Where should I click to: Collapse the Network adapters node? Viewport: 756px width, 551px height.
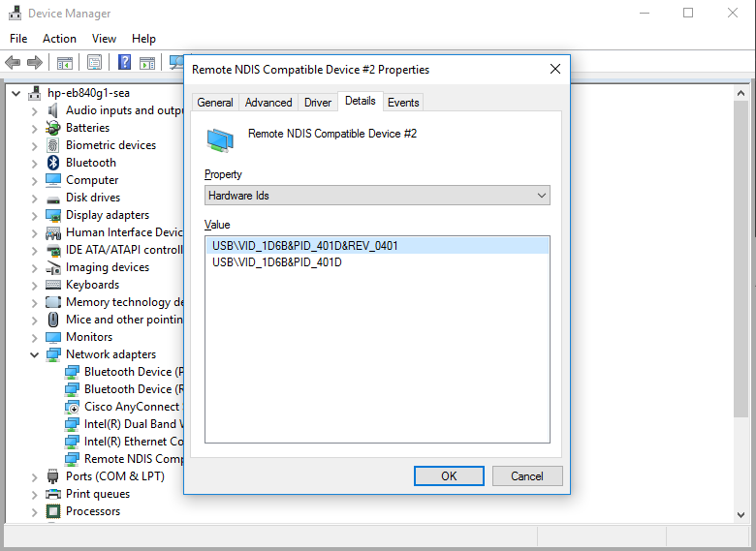click(35, 354)
